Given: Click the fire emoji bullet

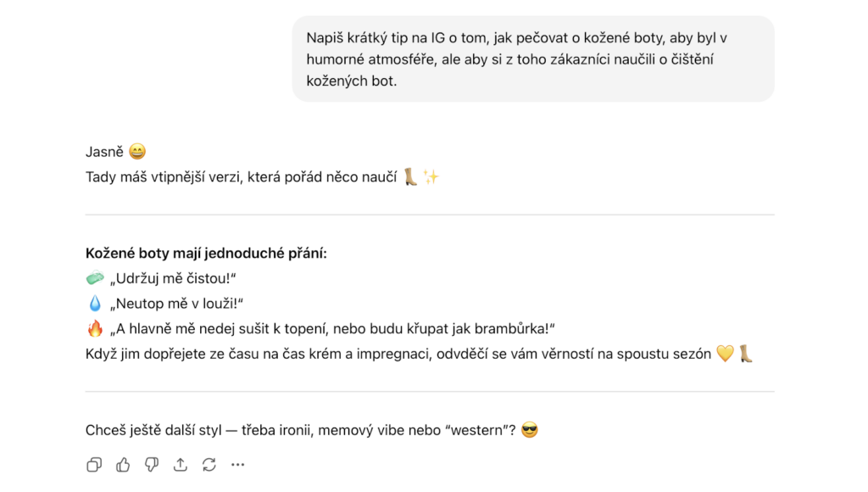Looking at the screenshot, I should [x=95, y=329].
